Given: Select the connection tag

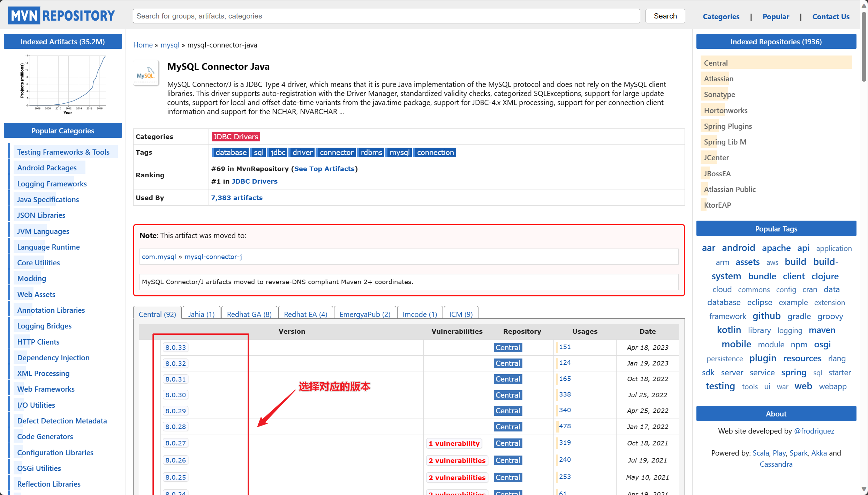Looking at the screenshot, I should point(435,152).
